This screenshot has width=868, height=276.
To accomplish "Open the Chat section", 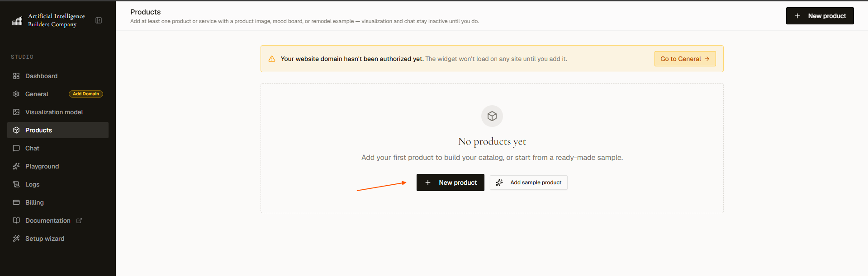I will click(x=58, y=148).
